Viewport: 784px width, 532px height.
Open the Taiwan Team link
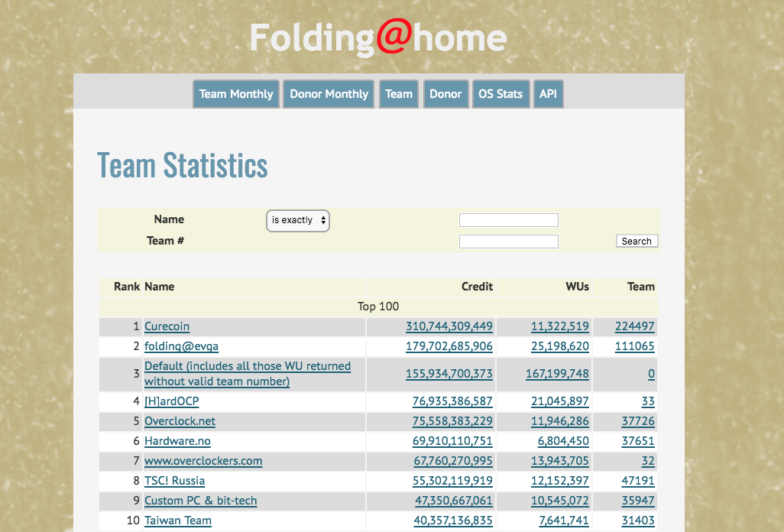tap(178, 521)
